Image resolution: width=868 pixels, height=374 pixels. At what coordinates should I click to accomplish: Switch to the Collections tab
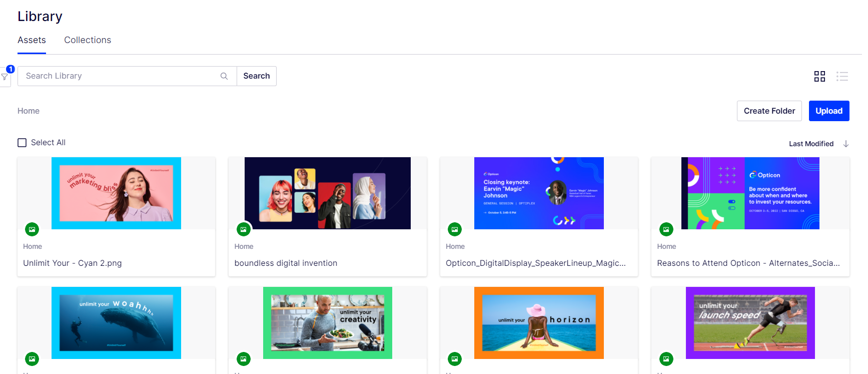88,40
